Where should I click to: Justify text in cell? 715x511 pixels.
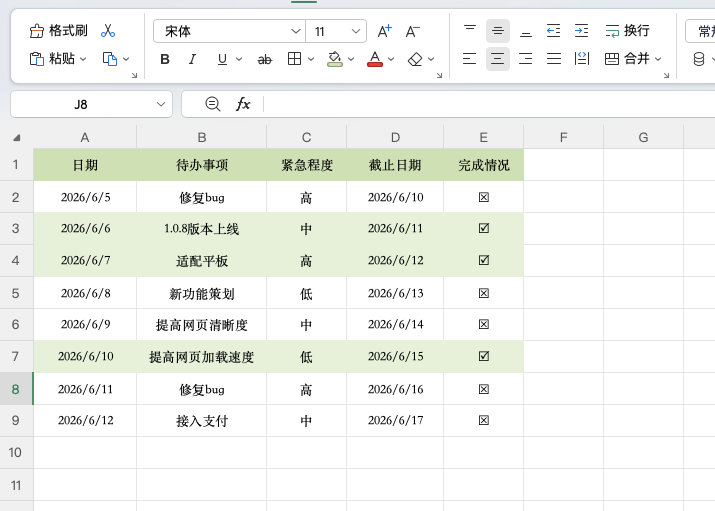click(x=554, y=59)
